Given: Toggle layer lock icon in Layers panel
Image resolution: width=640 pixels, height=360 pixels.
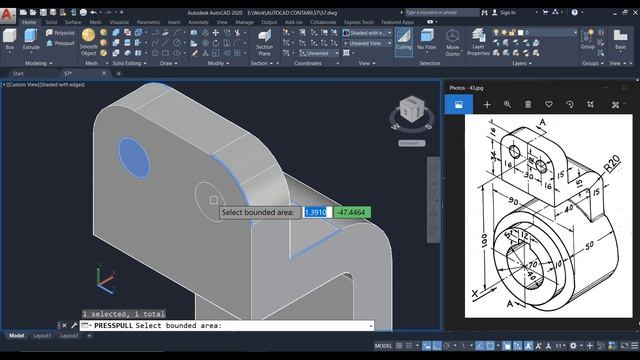Looking at the screenshot, I should click(x=512, y=32).
